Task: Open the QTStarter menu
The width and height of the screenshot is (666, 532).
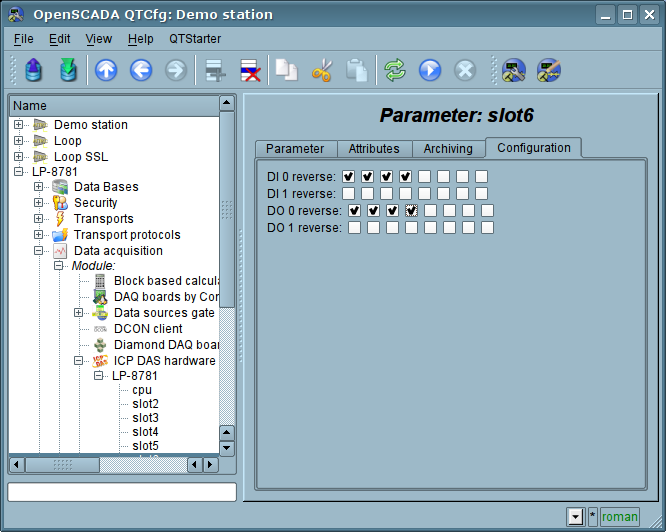Action: pyautogui.click(x=195, y=39)
